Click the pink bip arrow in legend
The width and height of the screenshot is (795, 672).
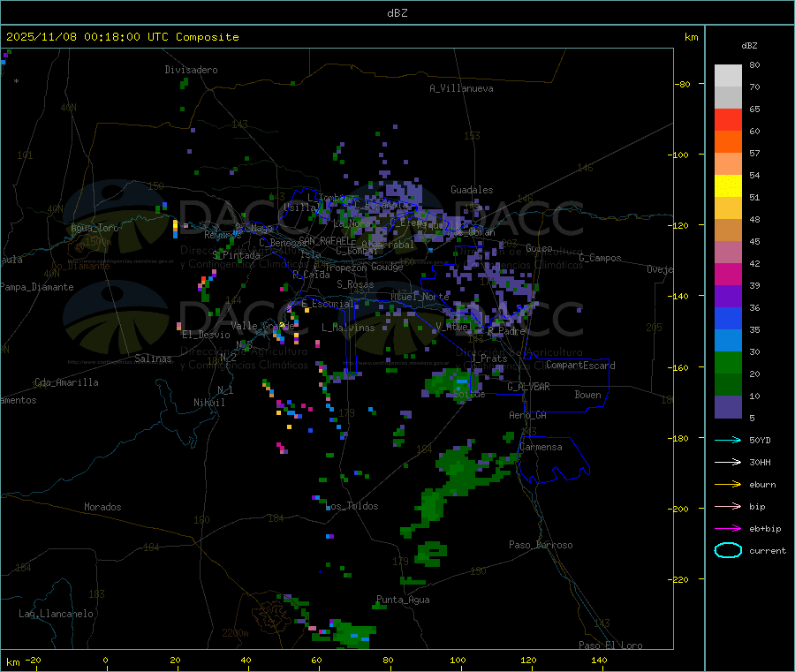(728, 506)
